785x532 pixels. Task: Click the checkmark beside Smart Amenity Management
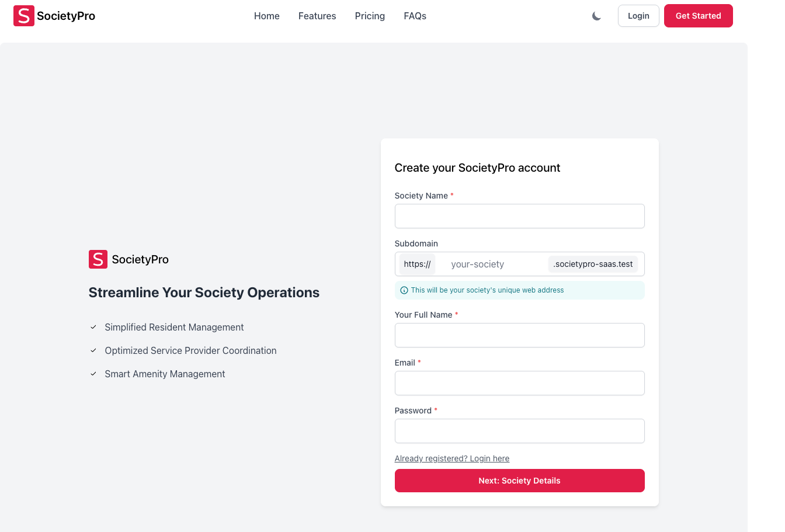click(93, 374)
